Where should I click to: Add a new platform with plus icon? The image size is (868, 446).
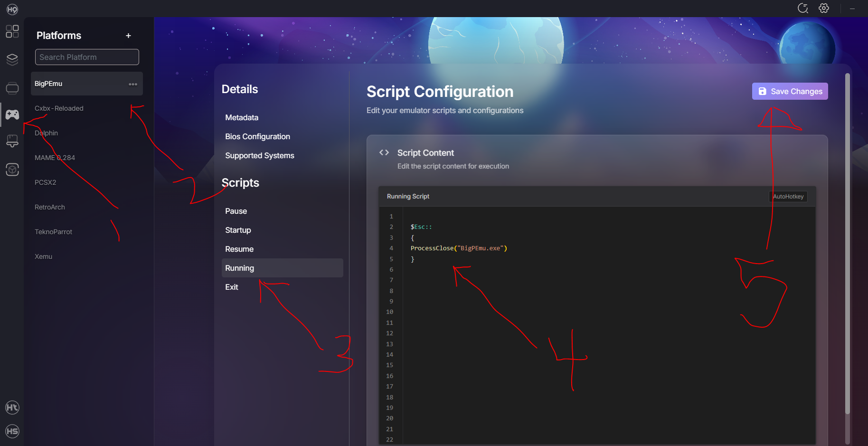point(128,36)
